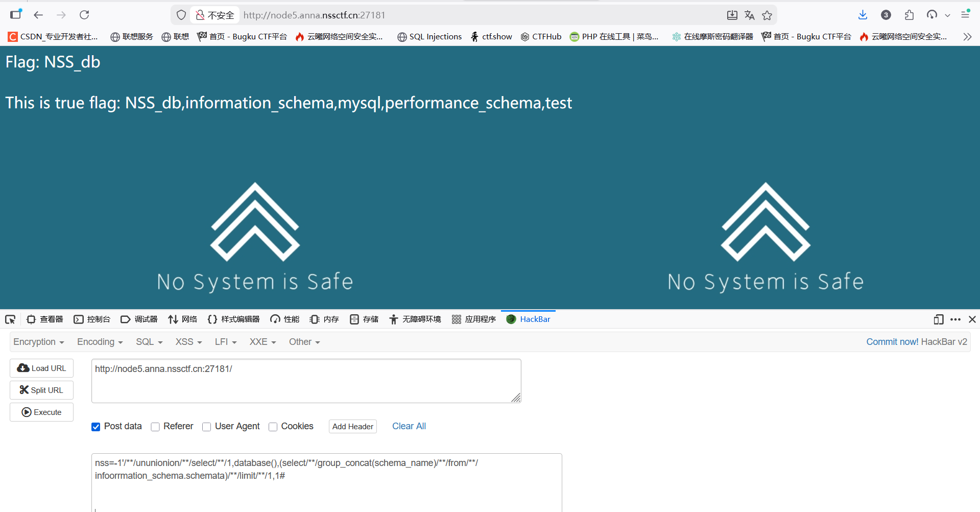Click the headset extension icon
The height and width of the screenshot is (512, 980).
932,15
